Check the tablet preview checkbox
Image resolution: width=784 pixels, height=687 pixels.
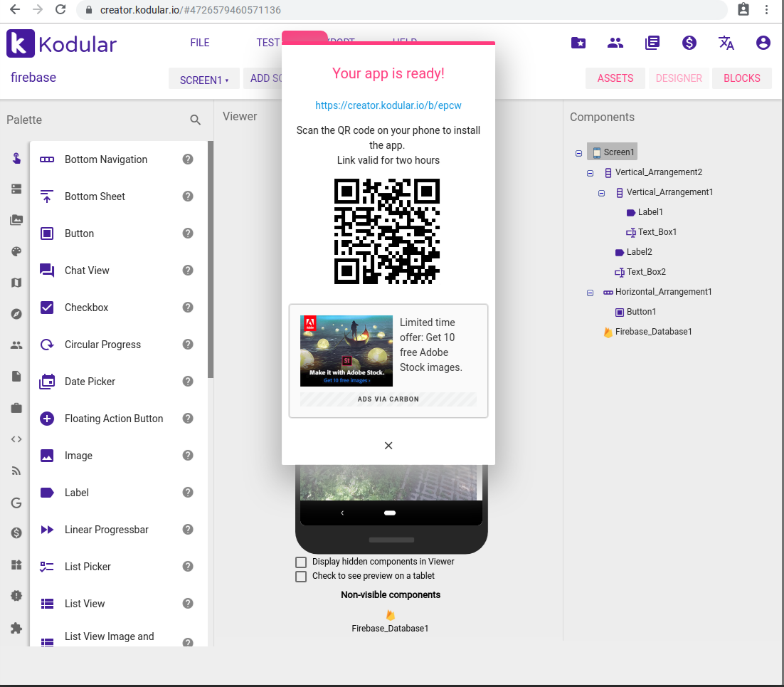tap(301, 577)
